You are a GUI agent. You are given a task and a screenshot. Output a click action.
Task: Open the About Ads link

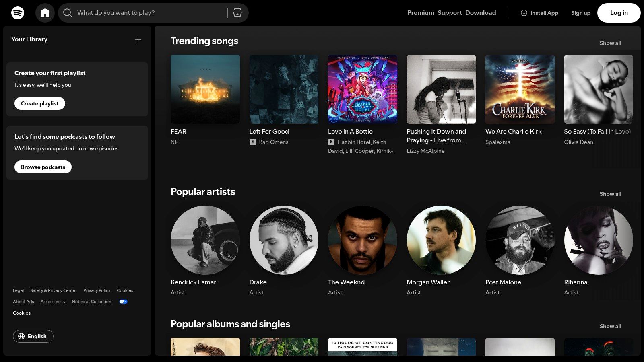[23, 302]
